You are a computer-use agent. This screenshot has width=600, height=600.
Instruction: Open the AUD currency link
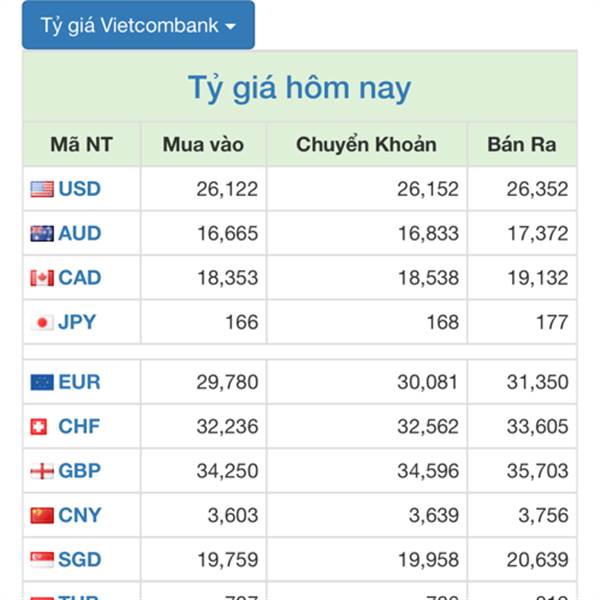click(79, 234)
